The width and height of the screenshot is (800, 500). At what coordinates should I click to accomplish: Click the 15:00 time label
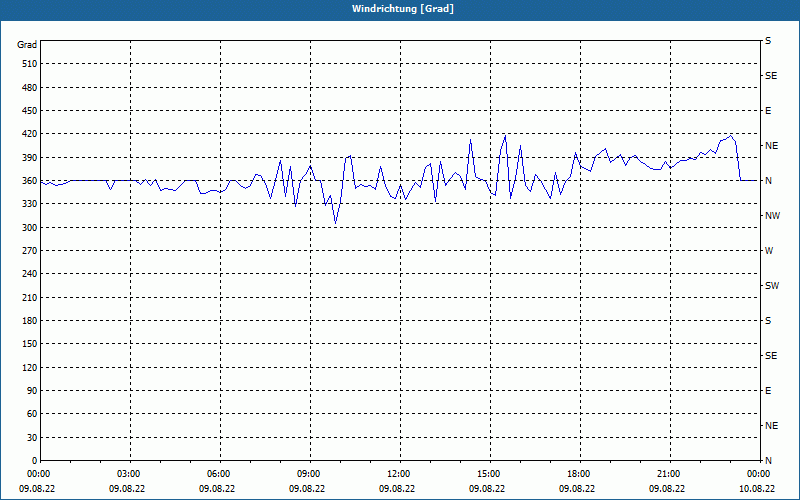tap(490, 474)
